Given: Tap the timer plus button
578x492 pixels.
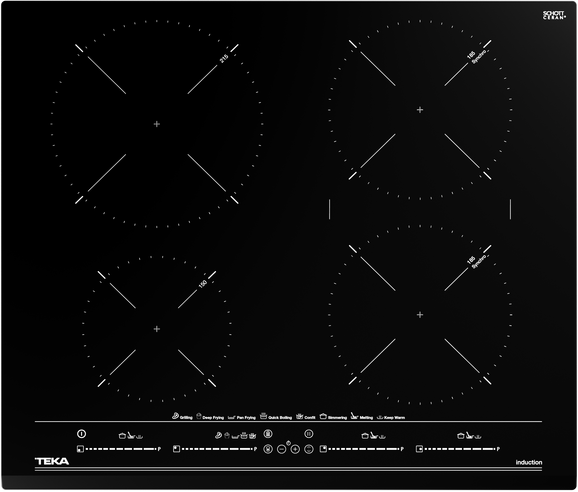Looking at the screenshot, I should [x=295, y=449].
